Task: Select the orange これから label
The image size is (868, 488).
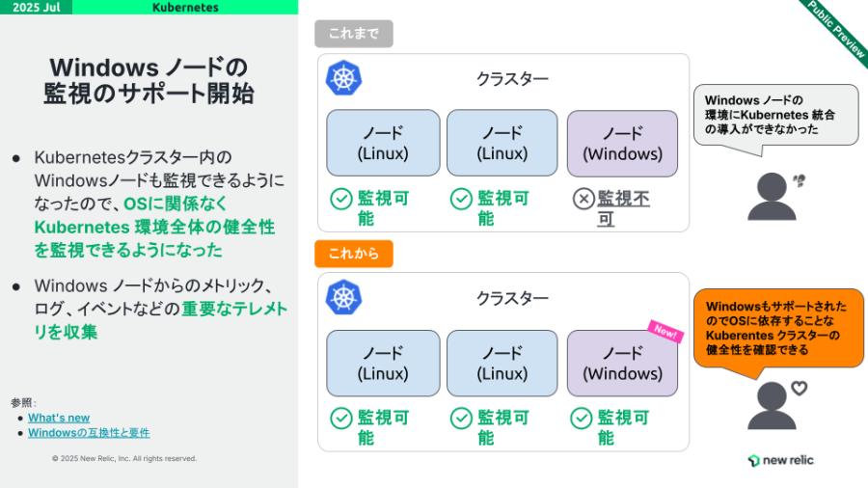Action: tap(354, 254)
